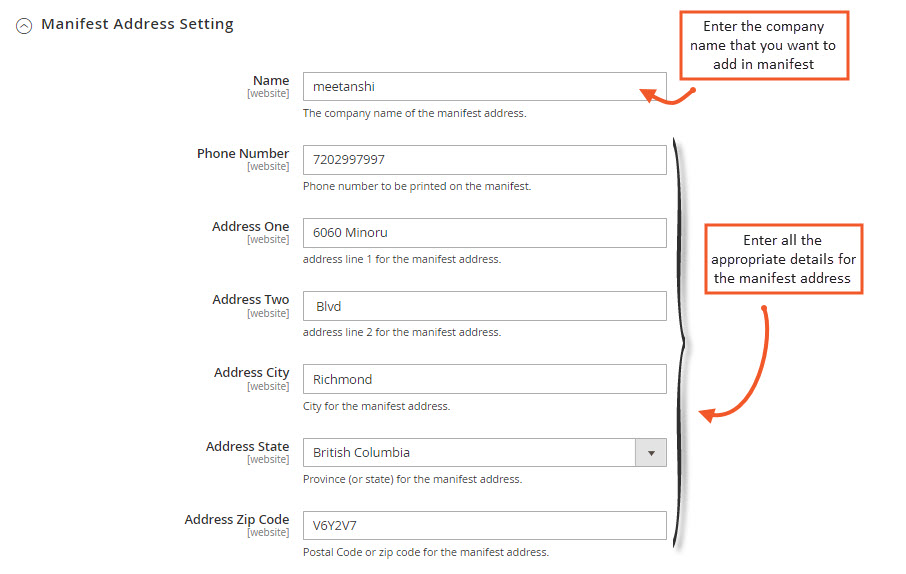Image resolution: width=906 pixels, height=574 pixels.
Task: Click the Address One label
Action: (x=250, y=226)
